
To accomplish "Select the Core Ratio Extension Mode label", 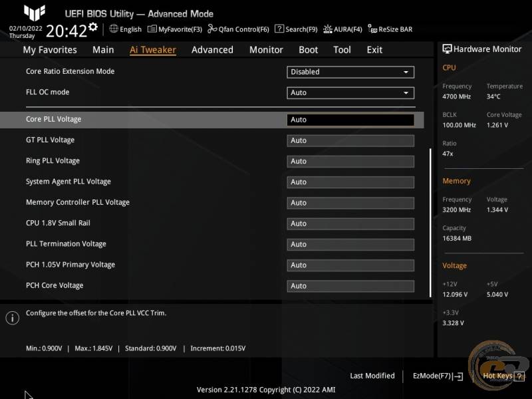I will [x=70, y=71].
